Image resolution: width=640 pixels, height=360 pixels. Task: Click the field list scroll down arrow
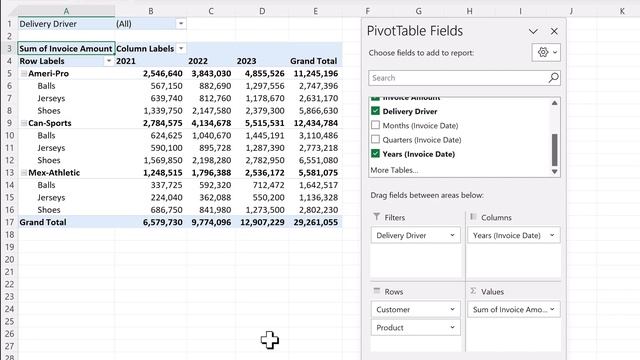click(x=554, y=172)
